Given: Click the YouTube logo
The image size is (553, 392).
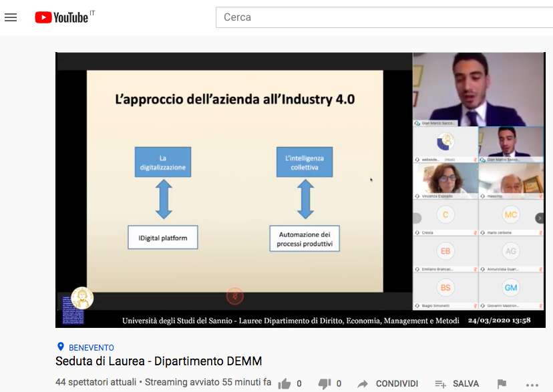Looking at the screenshot, I should [61, 17].
